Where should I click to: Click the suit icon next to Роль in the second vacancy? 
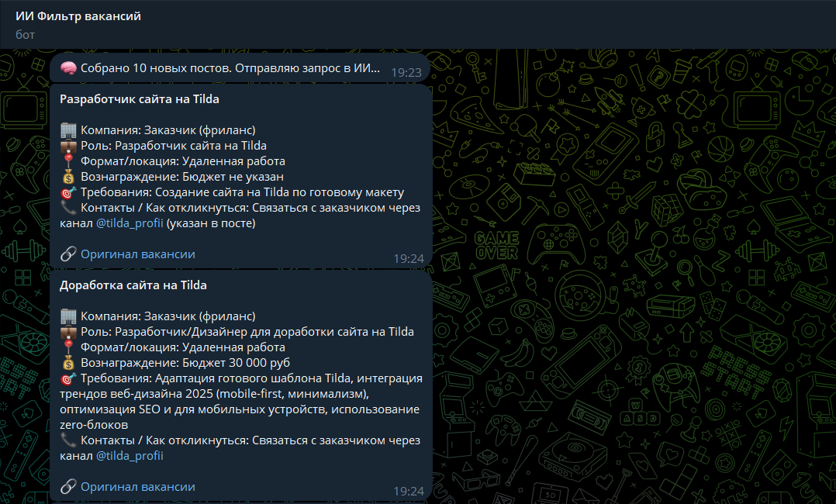pos(69,331)
